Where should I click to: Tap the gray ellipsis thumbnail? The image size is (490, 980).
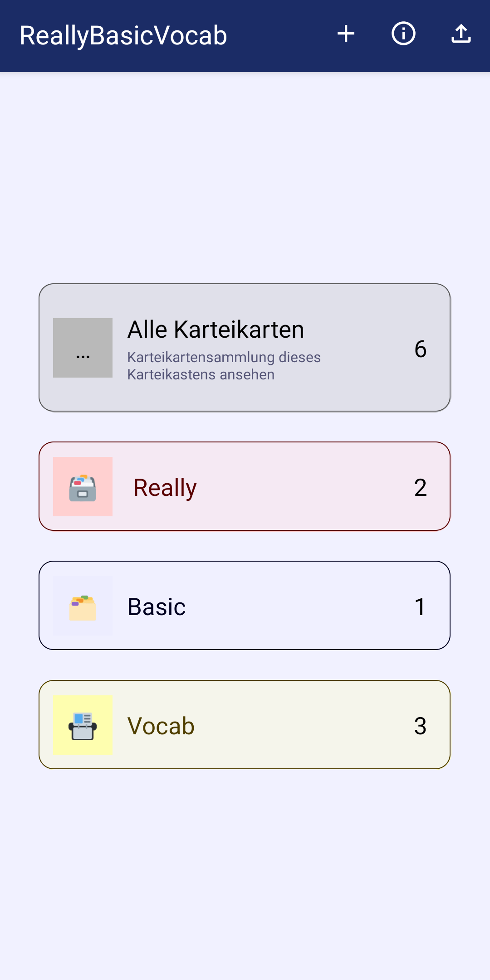(x=83, y=348)
